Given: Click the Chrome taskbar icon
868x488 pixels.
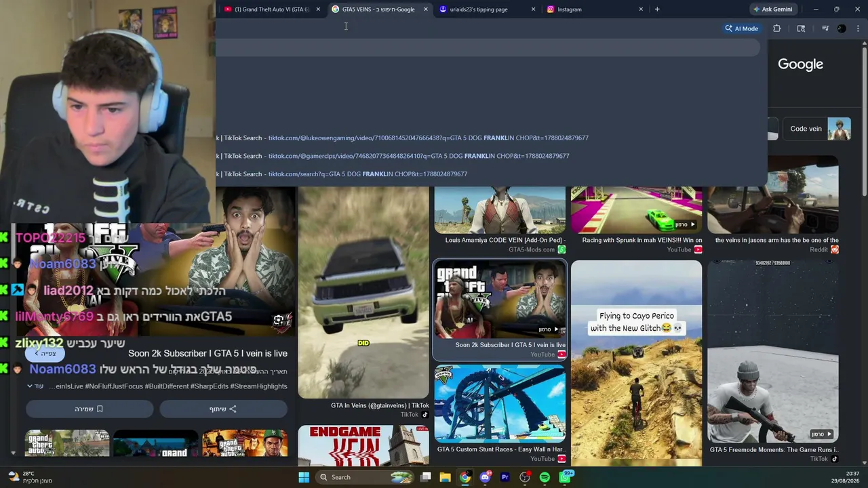Looking at the screenshot, I should point(465,477).
